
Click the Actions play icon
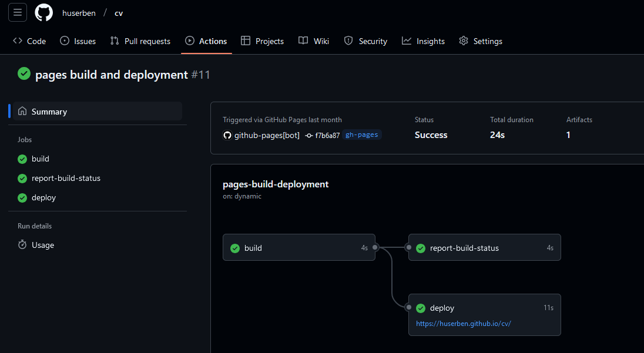tap(190, 41)
